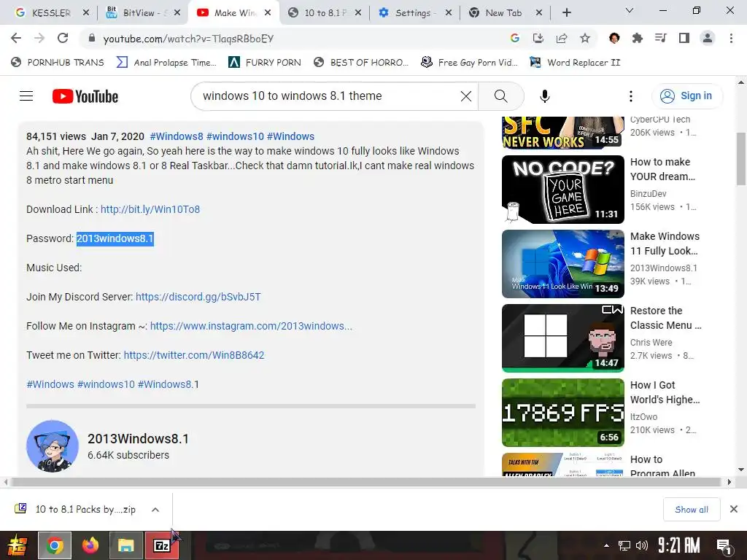Click the Google icon in address bar
The image size is (747, 560).
514,39
